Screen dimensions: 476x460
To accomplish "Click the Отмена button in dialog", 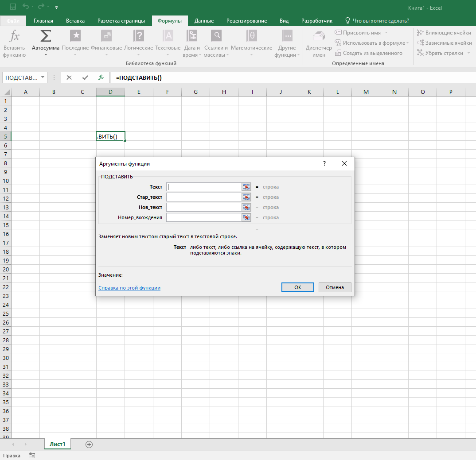I will pos(335,287).
